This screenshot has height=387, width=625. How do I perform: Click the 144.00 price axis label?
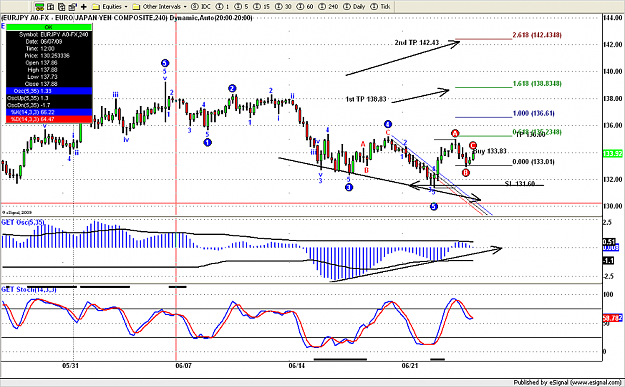[x=613, y=18]
